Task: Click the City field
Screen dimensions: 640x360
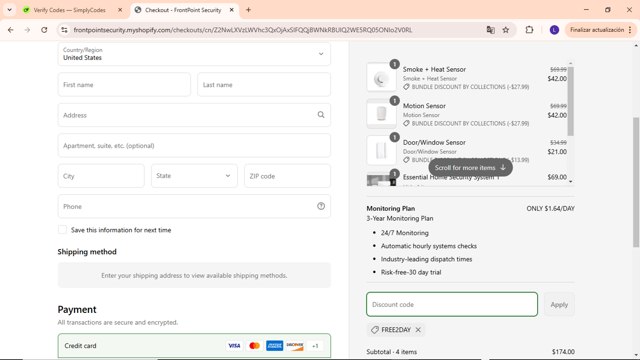Action: click(x=101, y=176)
